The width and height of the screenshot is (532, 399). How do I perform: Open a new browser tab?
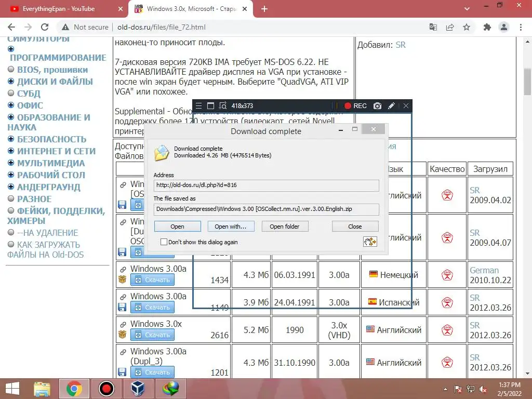(264, 9)
